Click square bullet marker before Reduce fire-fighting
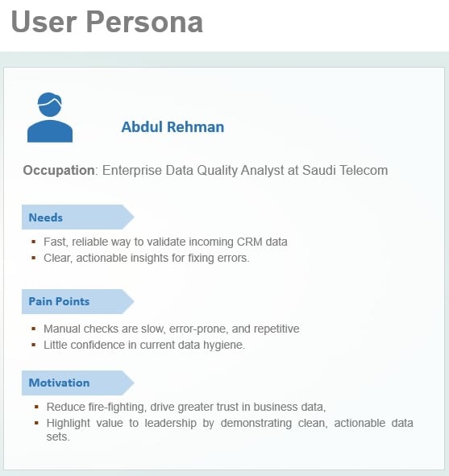 pos(36,407)
